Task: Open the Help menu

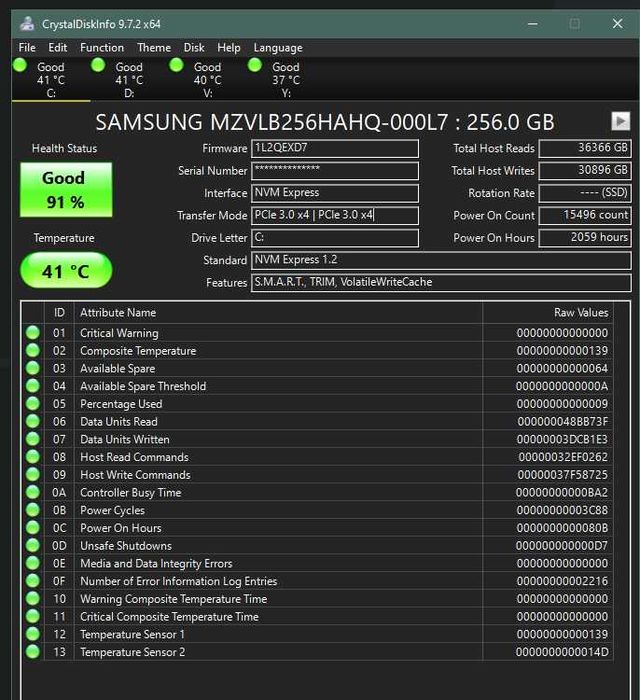Action: point(229,47)
